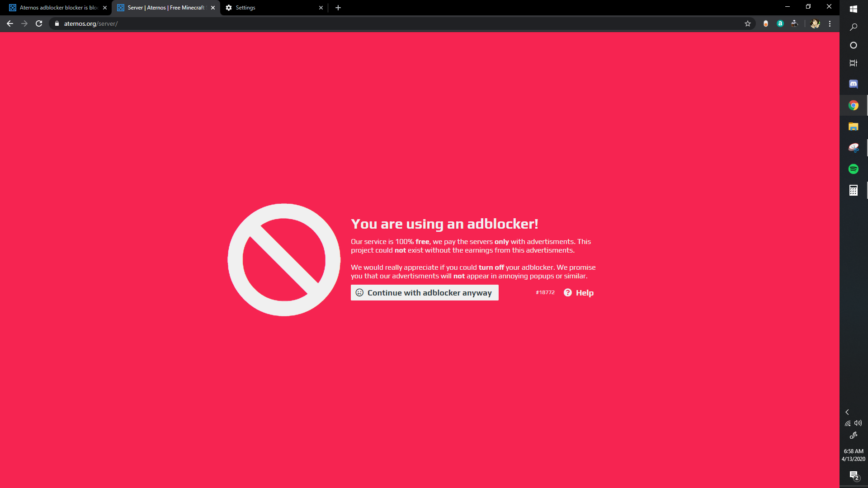Open the Windows Start menu
Viewport: 868px width, 488px height.
pos(854,9)
